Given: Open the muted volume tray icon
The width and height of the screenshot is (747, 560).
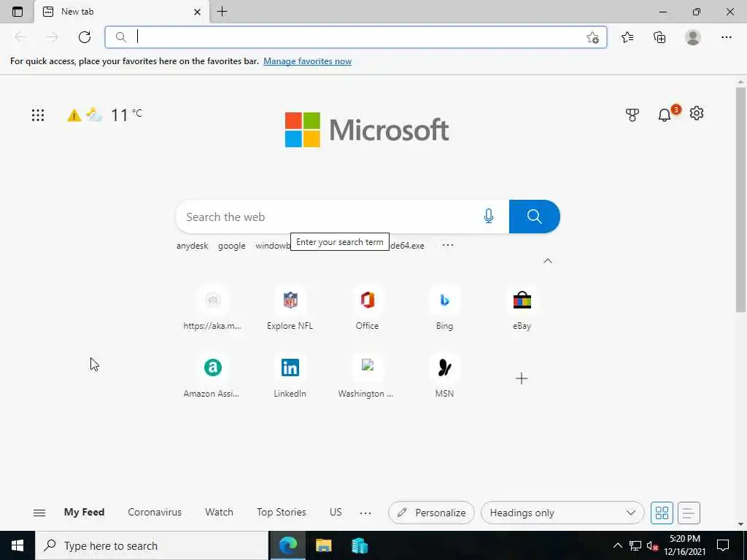Looking at the screenshot, I should pos(652,545).
